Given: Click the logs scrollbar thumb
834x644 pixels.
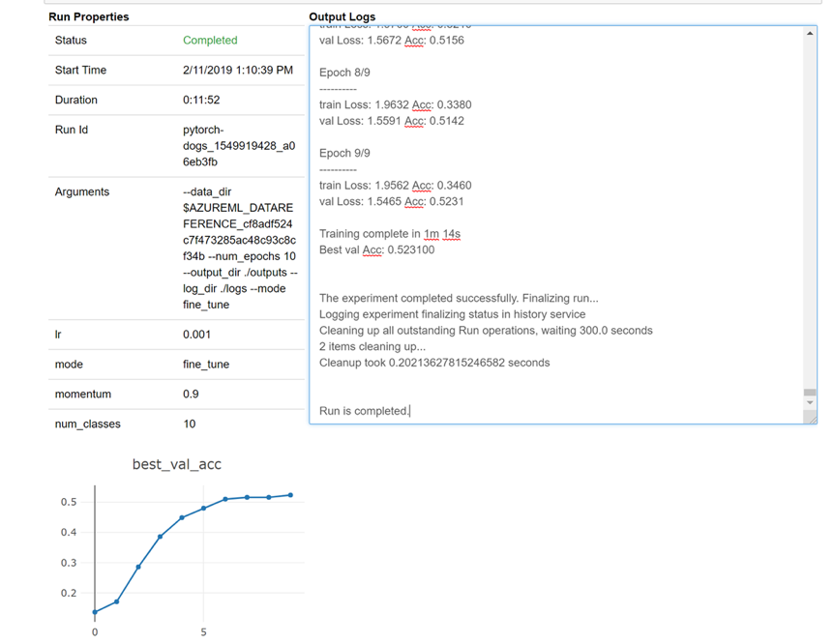Looking at the screenshot, I should click(x=810, y=393).
